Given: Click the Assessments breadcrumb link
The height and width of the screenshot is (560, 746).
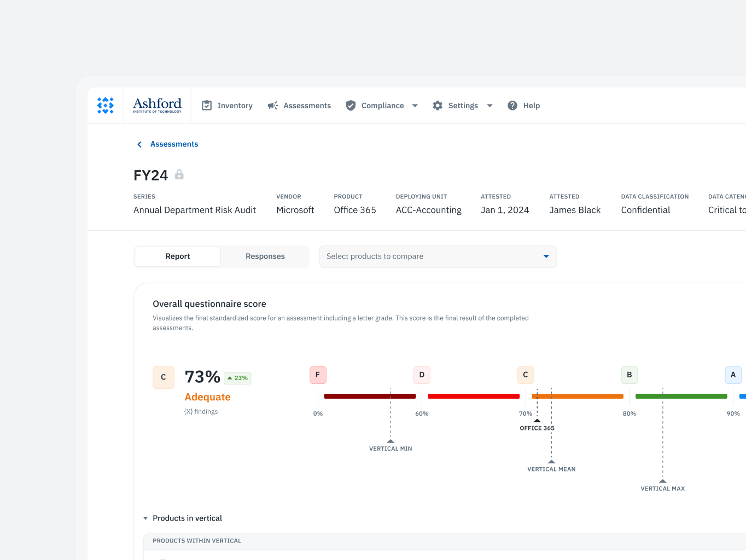Looking at the screenshot, I should tap(174, 144).
